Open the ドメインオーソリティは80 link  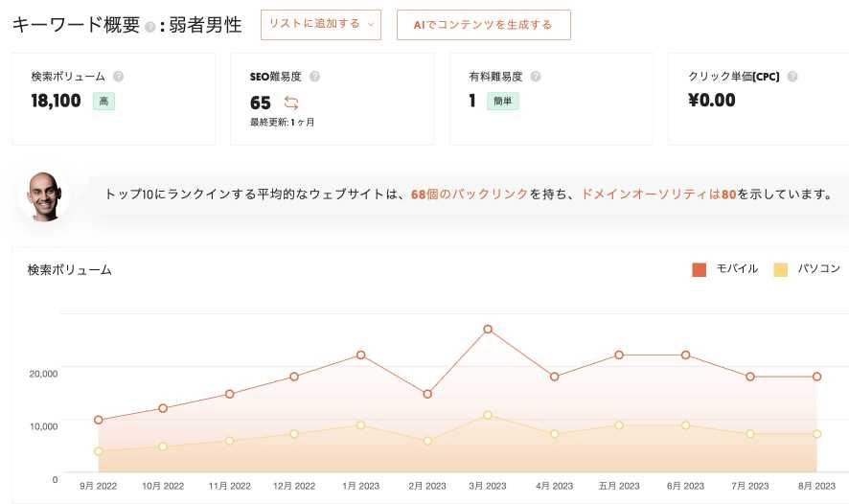(658, 194)
